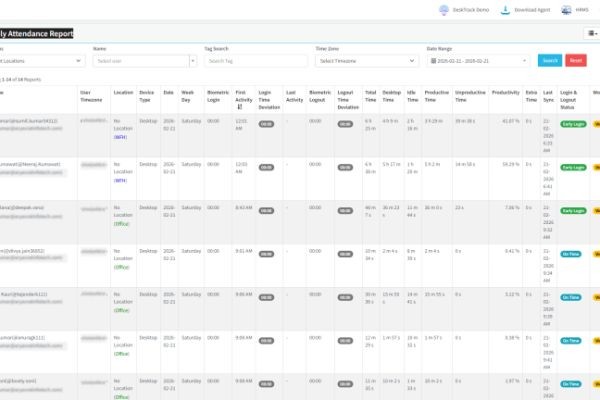Sort by Idle Time column header
600x400 pixels.
pyautogui.click(x=412, y=96)
